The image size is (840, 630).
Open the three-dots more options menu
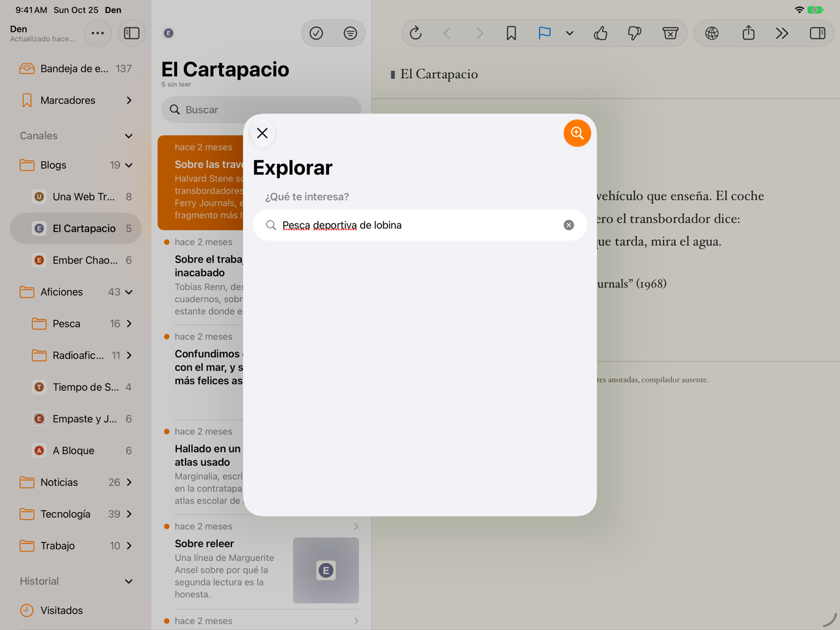coord(98,33)
